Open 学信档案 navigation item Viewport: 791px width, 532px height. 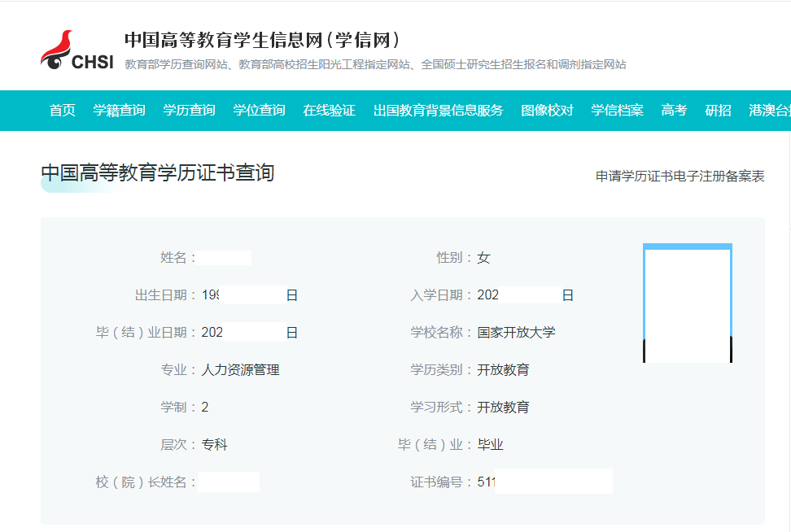(618, 111)
